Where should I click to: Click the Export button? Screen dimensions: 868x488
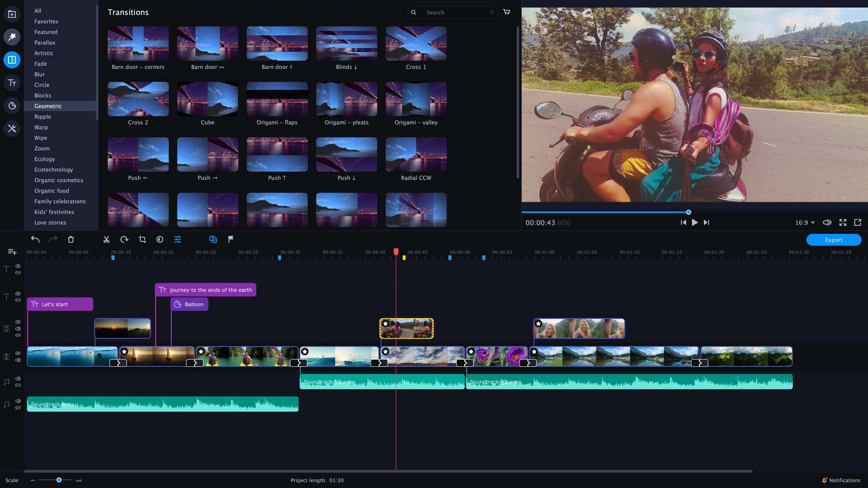[834, 239]
